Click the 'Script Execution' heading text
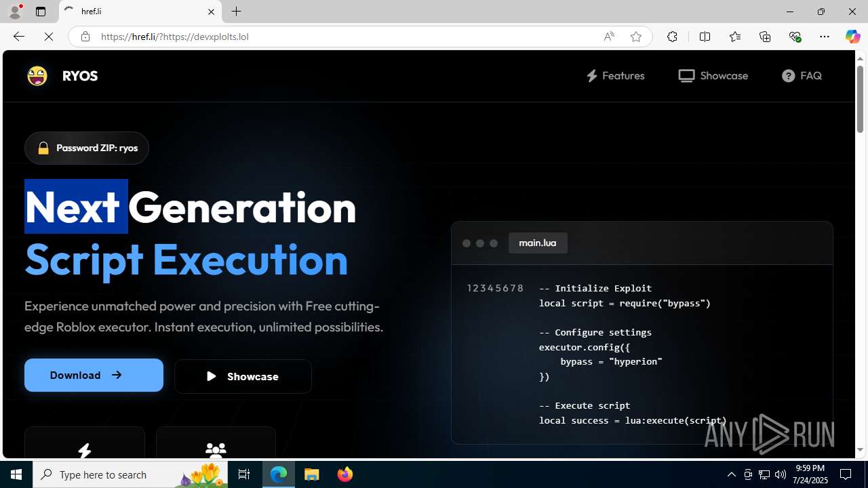868x488 pixels. tap(186, 259)
